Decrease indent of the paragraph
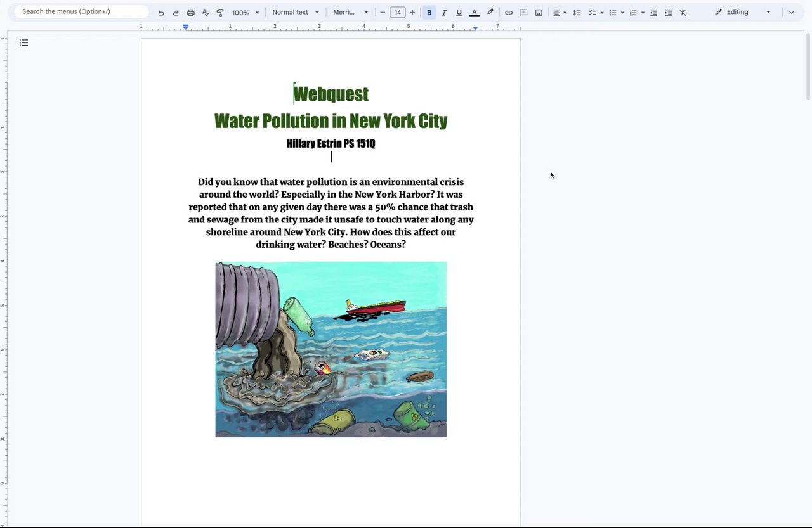The height and width of the screenshot is (528, 812). point(653,13)
